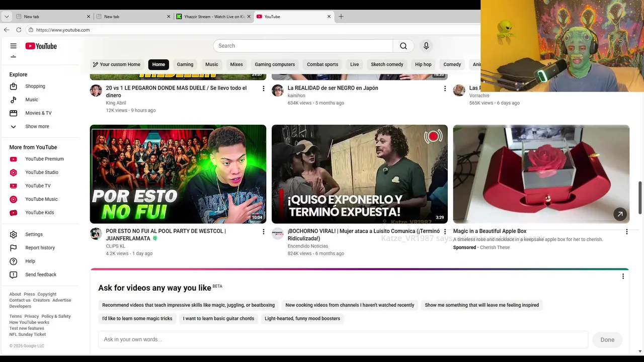
Task: Open options menu for 20 vs 1 video
Action: click(x=263, y=88)
